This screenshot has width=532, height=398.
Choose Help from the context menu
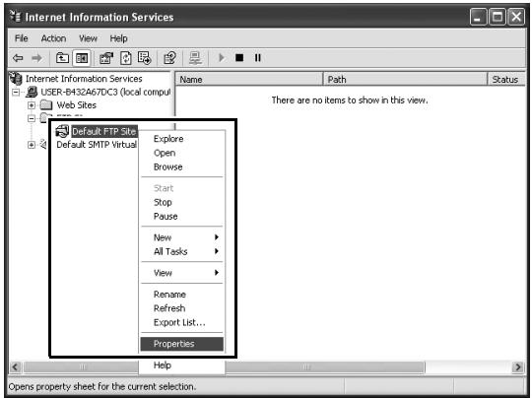pyautogui.click(x=182, y=365)
